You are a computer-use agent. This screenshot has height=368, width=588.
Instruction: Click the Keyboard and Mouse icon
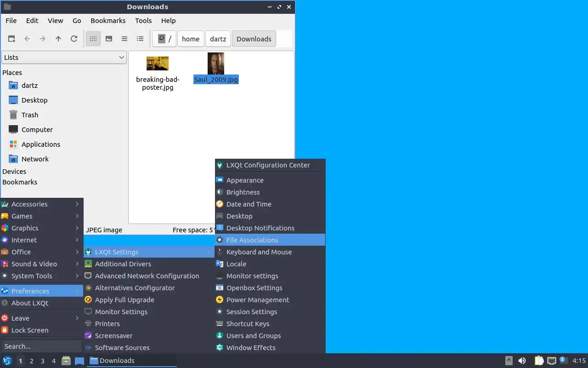tap(220, 252)
